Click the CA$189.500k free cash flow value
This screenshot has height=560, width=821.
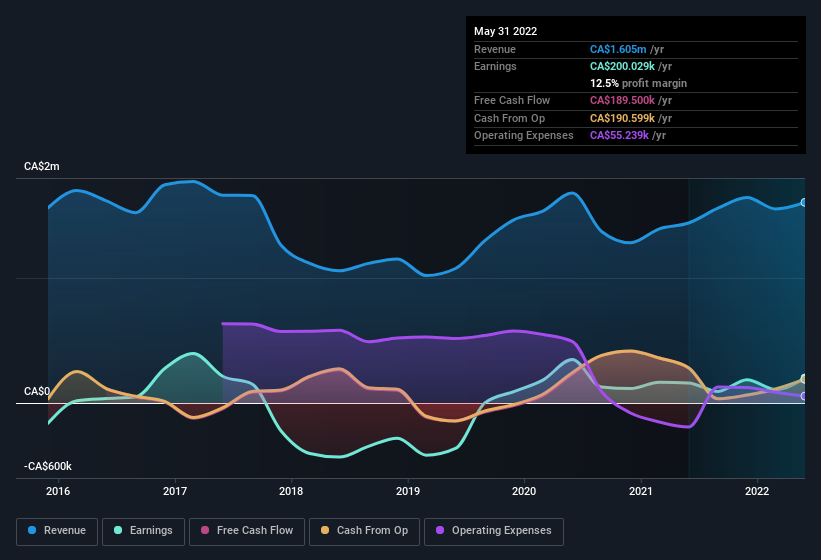point(622,100)
